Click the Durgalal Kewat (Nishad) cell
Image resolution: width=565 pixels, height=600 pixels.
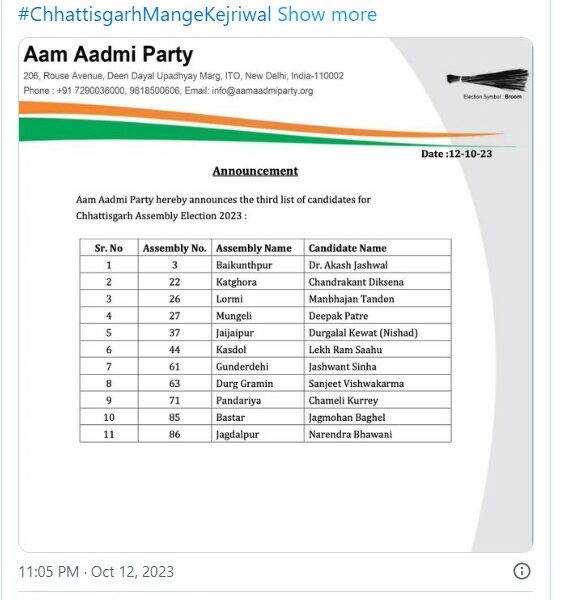(378, 333)
